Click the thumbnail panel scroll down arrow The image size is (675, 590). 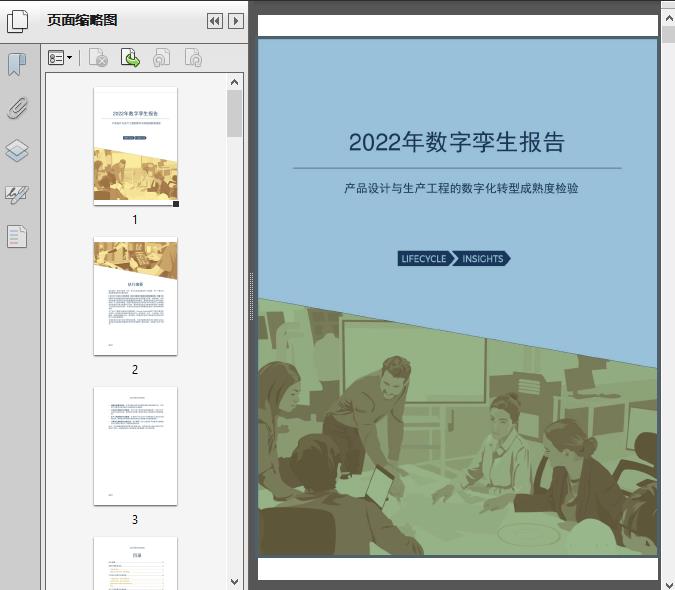[x=235, y=582]
